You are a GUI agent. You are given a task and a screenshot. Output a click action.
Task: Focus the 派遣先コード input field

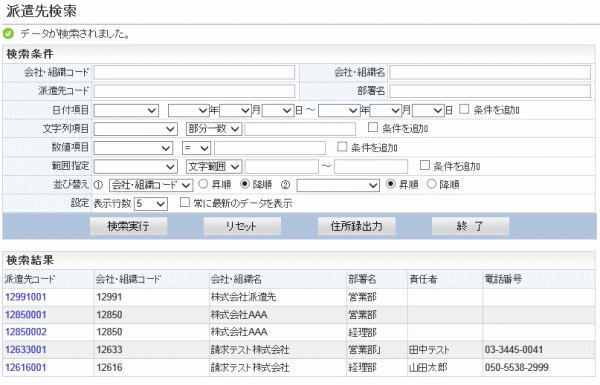194,91
